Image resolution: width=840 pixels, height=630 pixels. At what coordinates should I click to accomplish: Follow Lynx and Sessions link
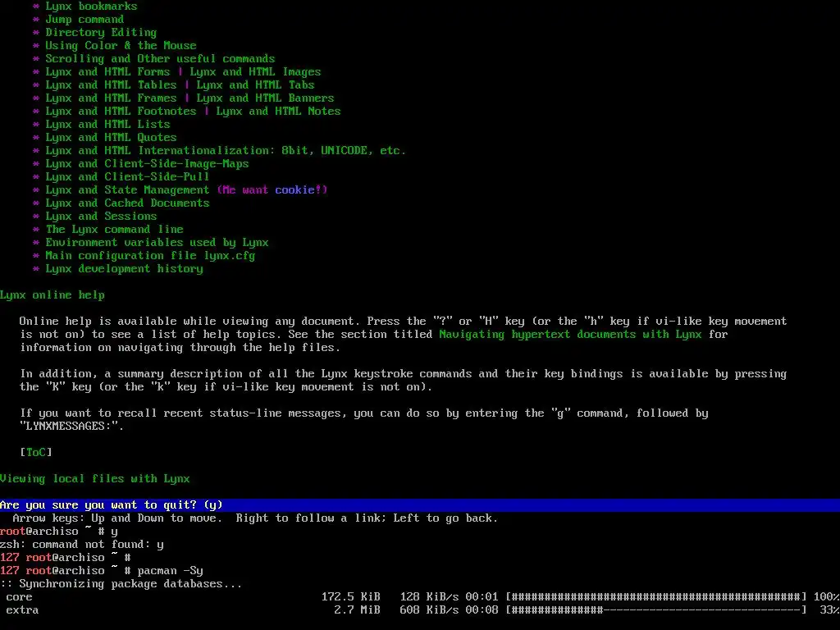[101, 217]
